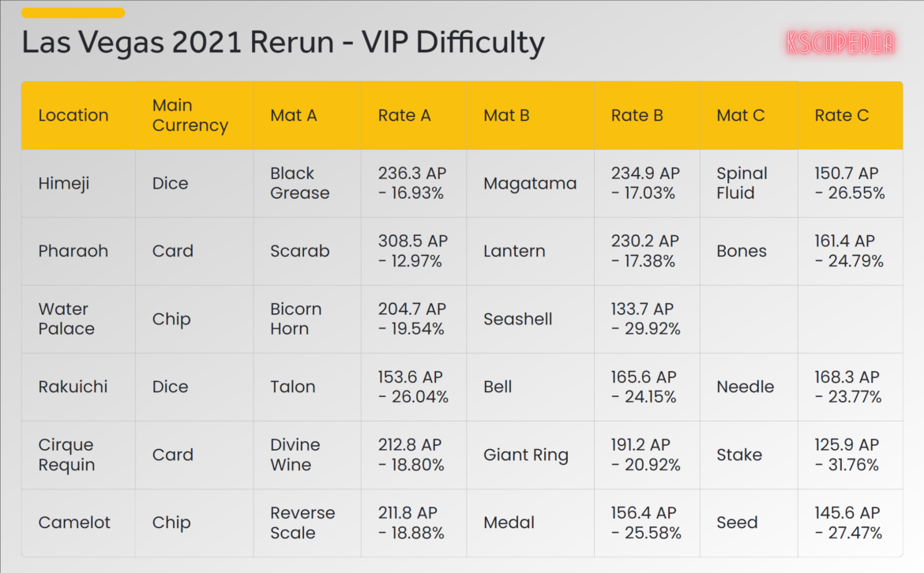
Task: Select the Rate B column header
Action: 637,115
